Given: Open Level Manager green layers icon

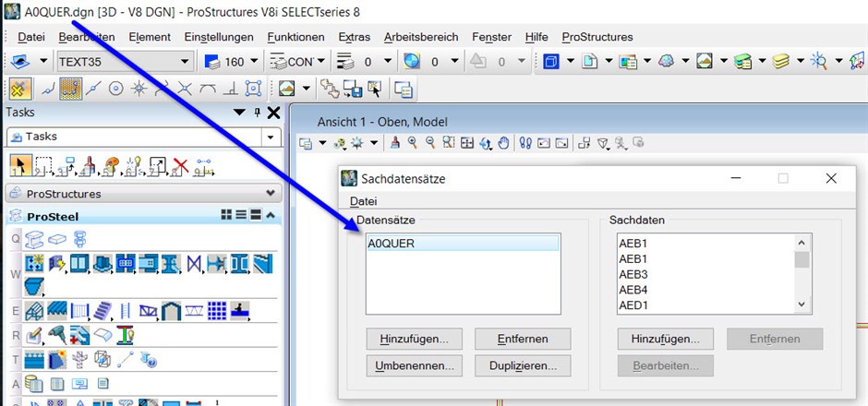Looking at the screenshot, I should tap(743, 61).
